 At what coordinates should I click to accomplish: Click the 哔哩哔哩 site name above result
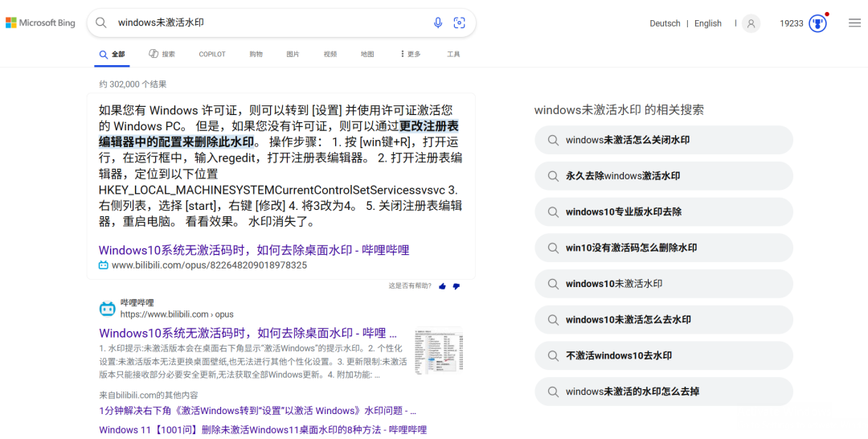137,303
